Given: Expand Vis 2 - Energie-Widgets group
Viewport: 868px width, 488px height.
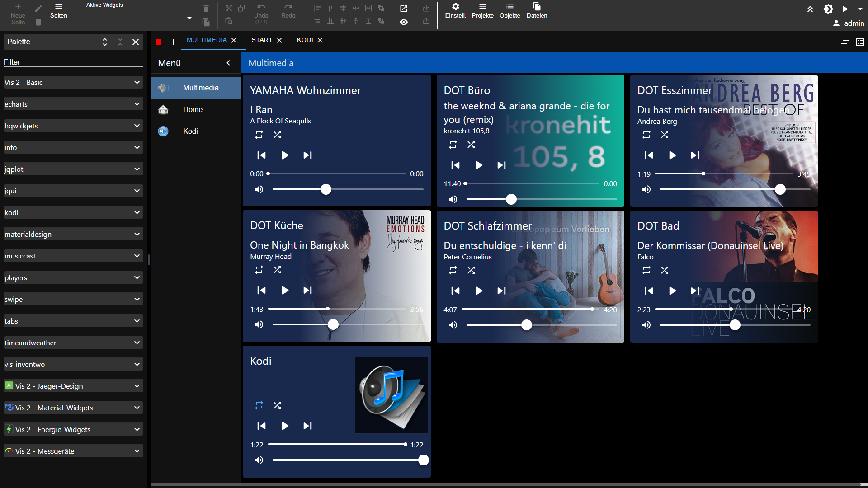Looking at the screenshot, I should pyautogui.click(x=73, y=429).
